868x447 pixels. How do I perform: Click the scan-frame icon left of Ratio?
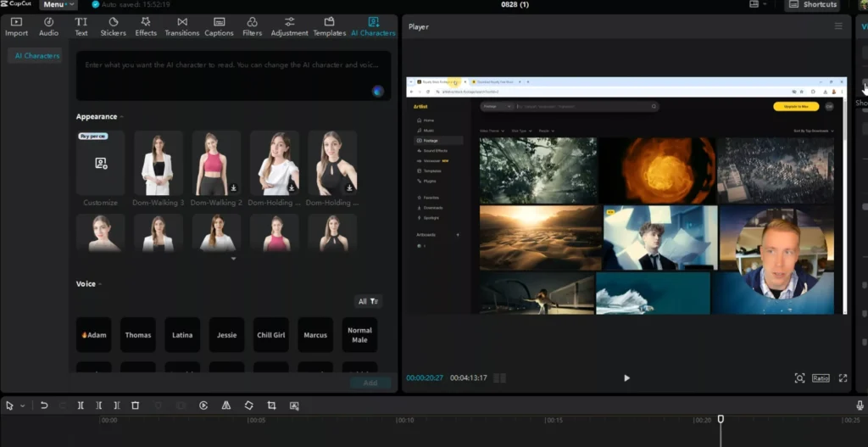pos(799,377)
